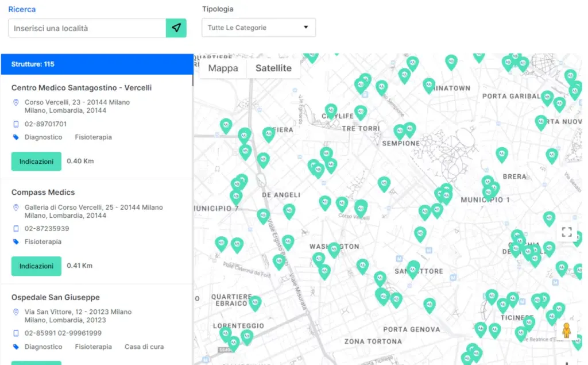
Task: Click the Strutture: 115 header bar
Action: click(x=97, y=64)
